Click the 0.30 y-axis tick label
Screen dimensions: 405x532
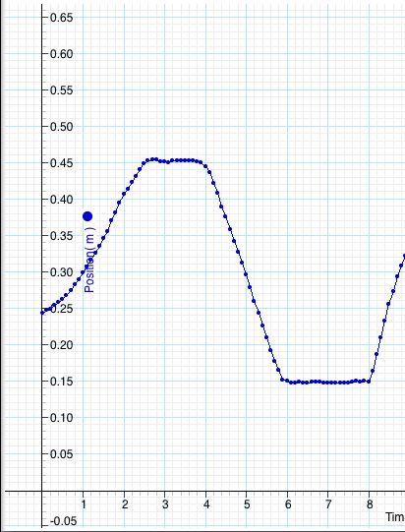(61, 272)
